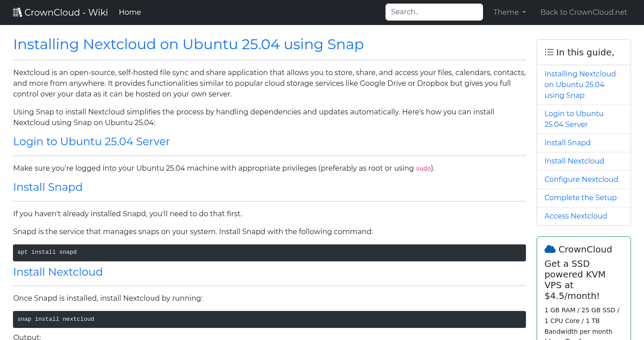Open the 'Login to Ubuntu 25.04 Server' sidebar link
Viewport: 644px width, 340px height.
(x=574, y=119)
